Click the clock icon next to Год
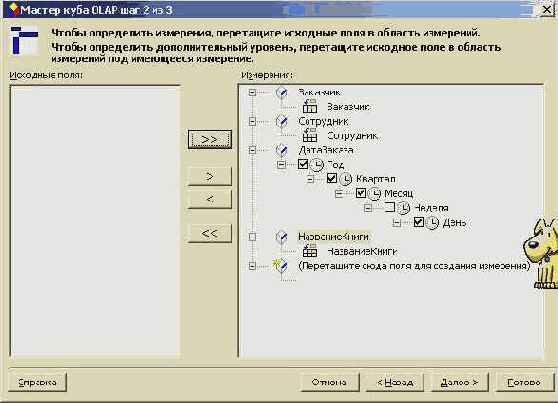558x403 pixels. pos(316,164)
